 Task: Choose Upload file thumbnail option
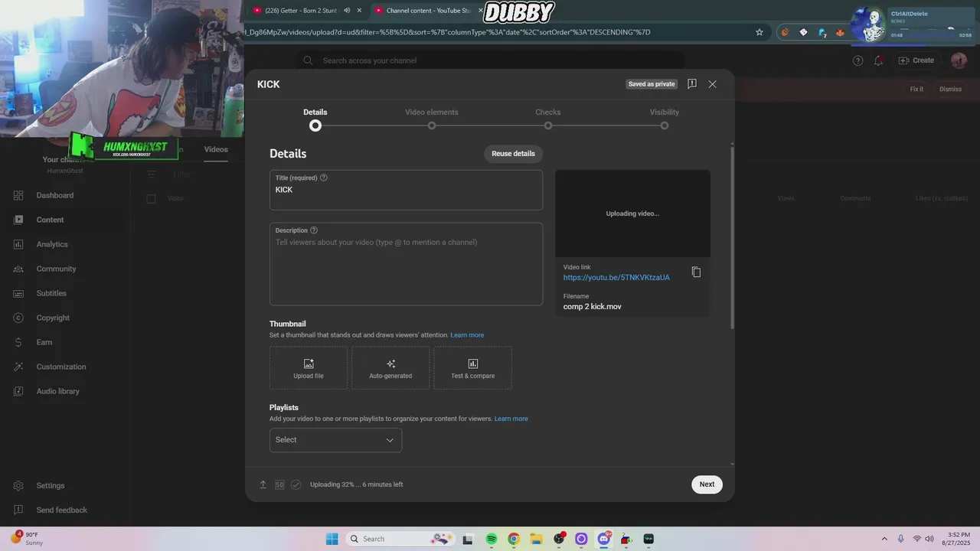(309, 368)
